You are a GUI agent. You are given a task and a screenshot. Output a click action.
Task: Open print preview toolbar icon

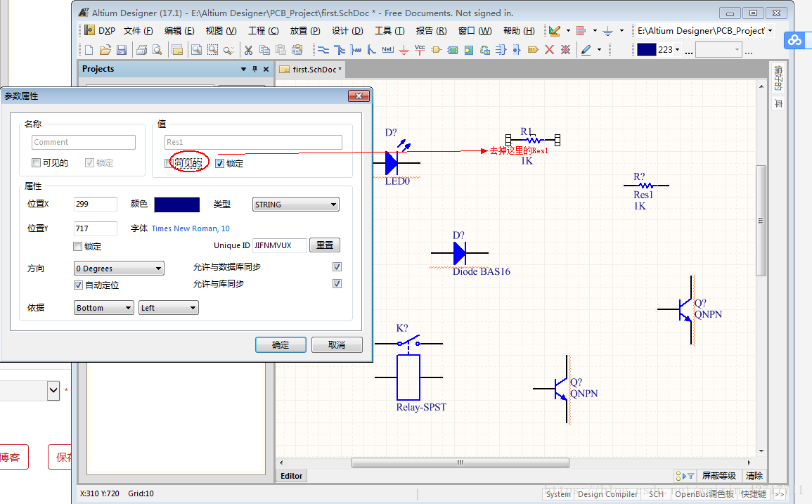tap(157, 50)
